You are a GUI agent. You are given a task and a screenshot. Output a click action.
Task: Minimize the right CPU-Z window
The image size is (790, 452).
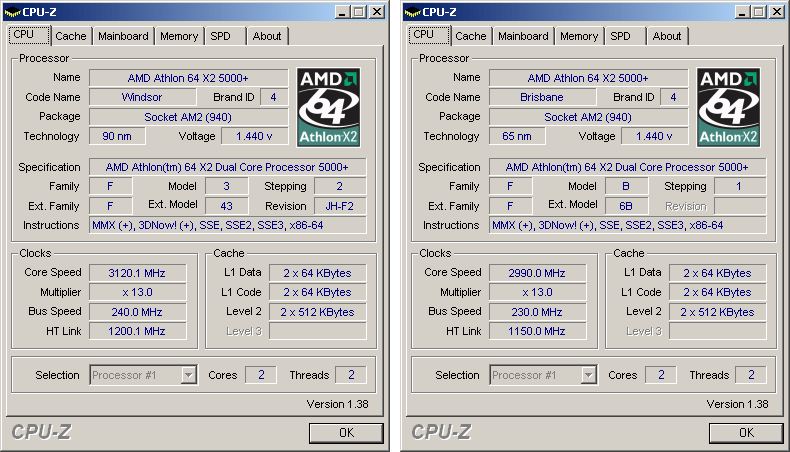[x=743, y=12]
